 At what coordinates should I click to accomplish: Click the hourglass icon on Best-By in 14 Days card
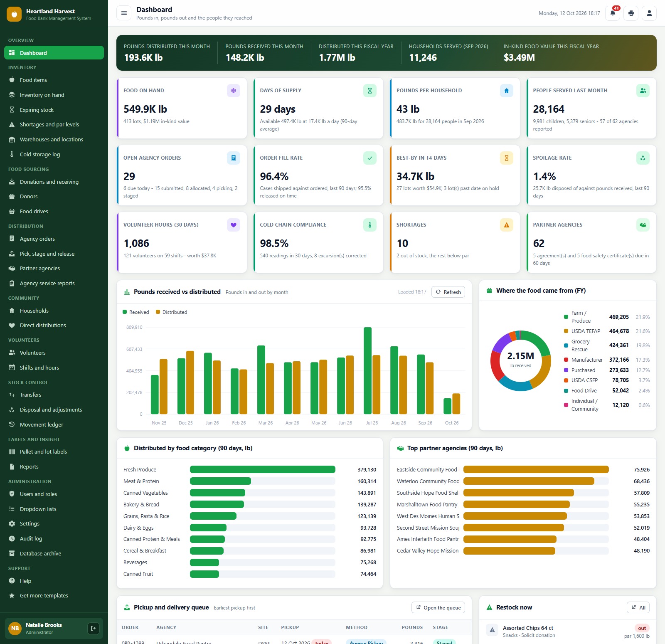point(506,158)
